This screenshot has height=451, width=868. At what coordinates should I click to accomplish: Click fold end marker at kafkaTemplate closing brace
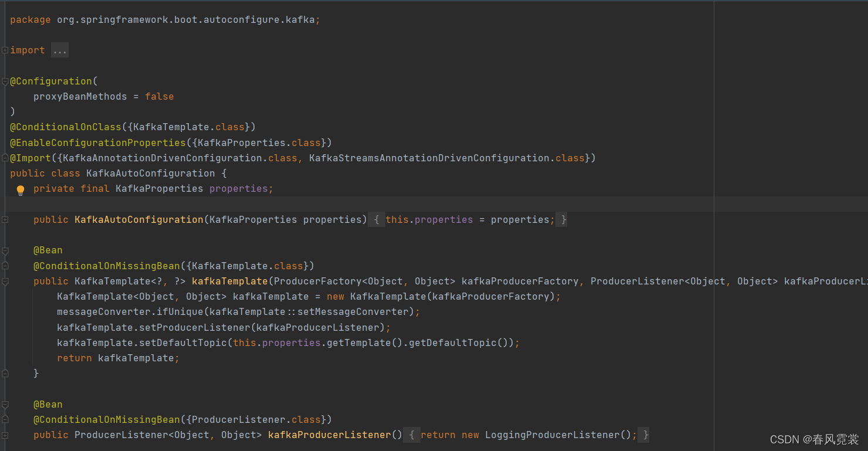(x=5, y=374)
